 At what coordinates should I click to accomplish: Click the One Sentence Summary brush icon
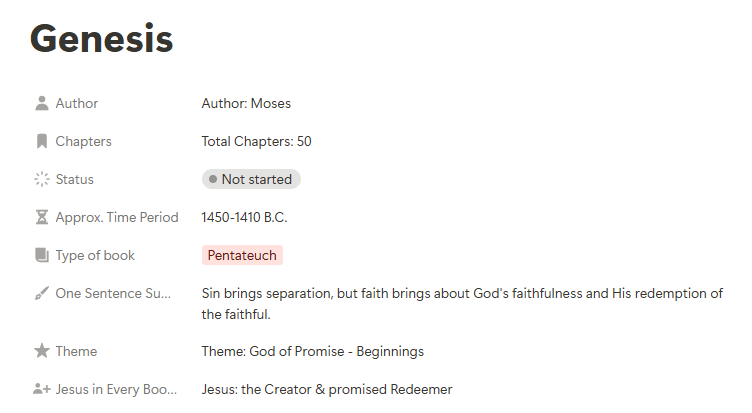(x=42, y=293)
